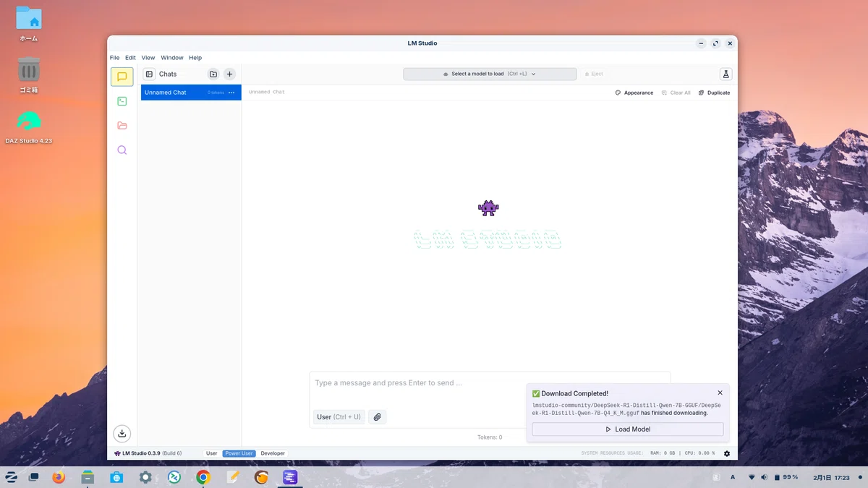Open the Edit menu

coord(130,58)
